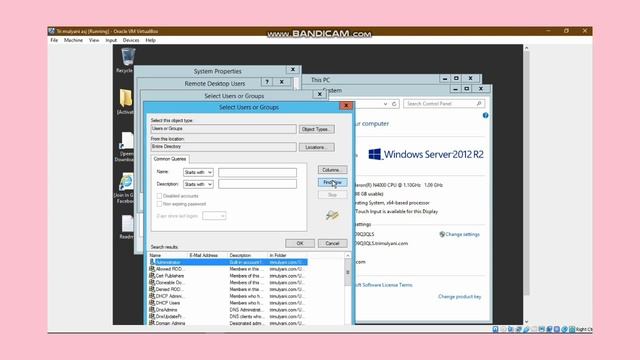The image size is (640, 360).
Task: Click the VirtualBox icon in title bar
Action: click(51, 31)
